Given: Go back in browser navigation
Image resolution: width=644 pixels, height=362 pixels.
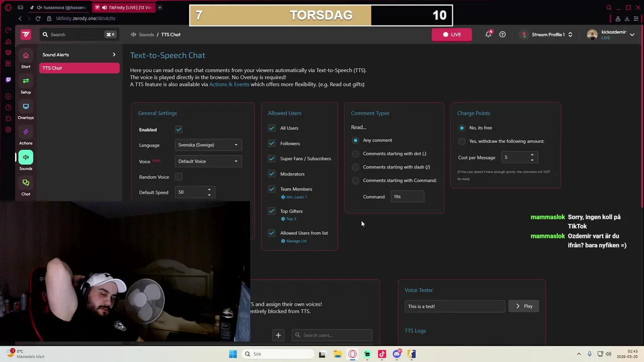Looking at the screenshot, I should tap(20, 18).
